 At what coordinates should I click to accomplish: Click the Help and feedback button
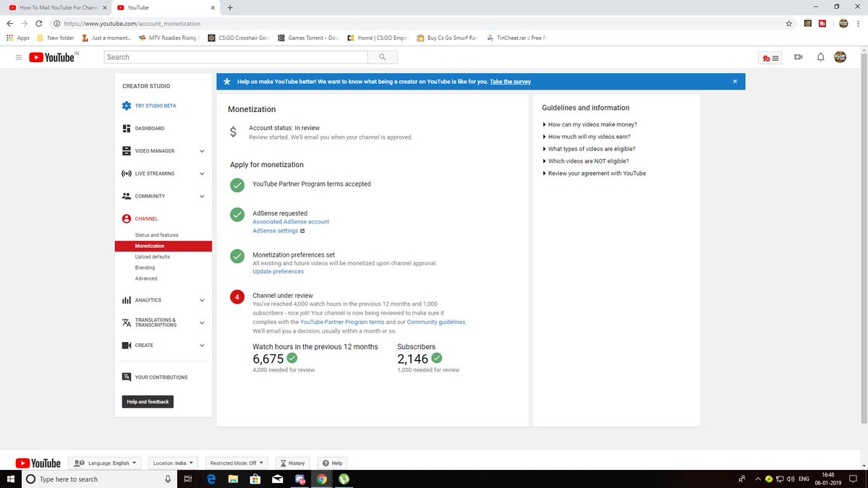[148, 402]
